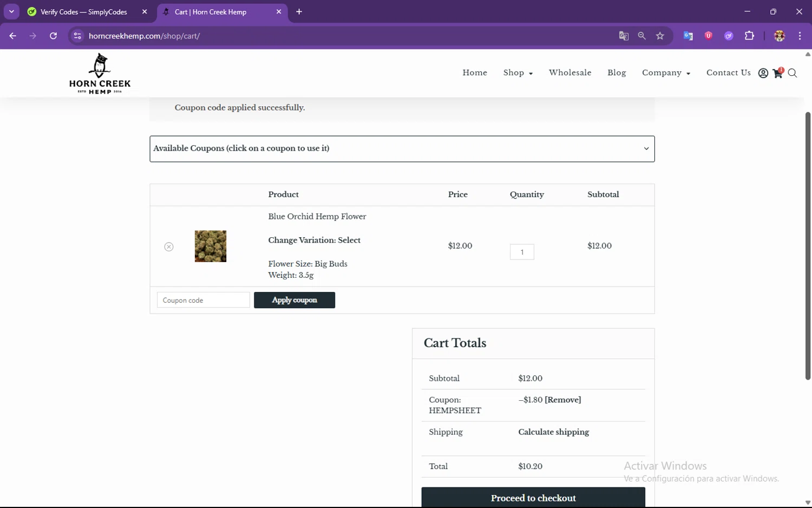This screenshot has width=812, height=508.
Task: Click the Coupon code input field
Action: (204, 300)
